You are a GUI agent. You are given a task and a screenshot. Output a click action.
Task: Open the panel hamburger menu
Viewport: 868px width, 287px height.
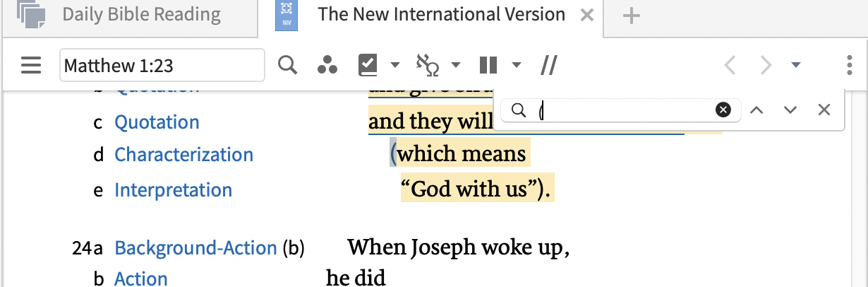click(x=31, y=66)
